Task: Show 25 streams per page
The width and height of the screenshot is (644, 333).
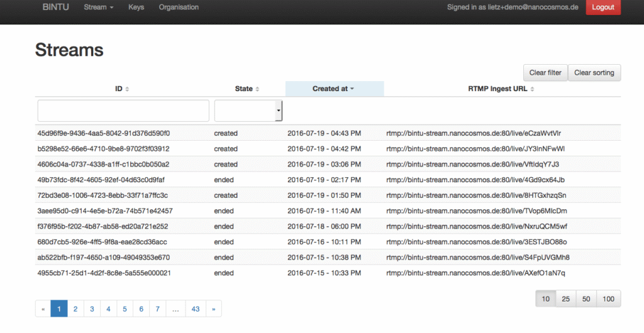Action: [x=565, y=299]
